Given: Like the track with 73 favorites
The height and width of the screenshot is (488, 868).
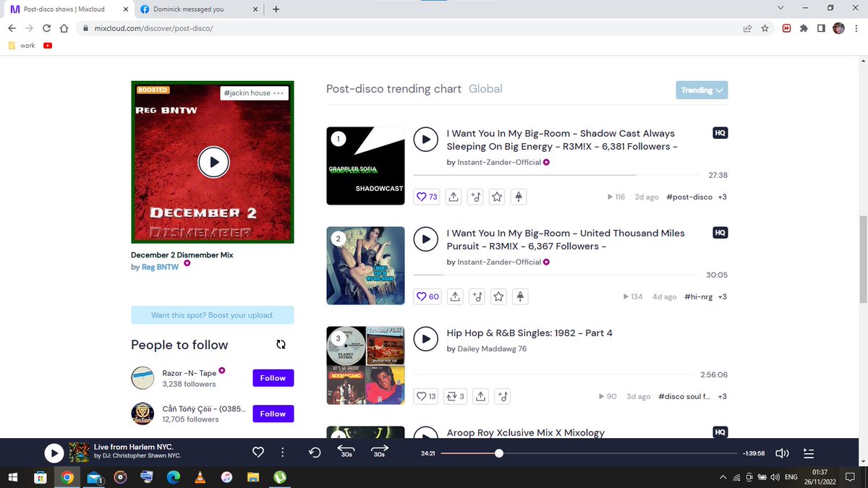Looking at the screenshot, I should pyautogui.click(x=427, y=197).
